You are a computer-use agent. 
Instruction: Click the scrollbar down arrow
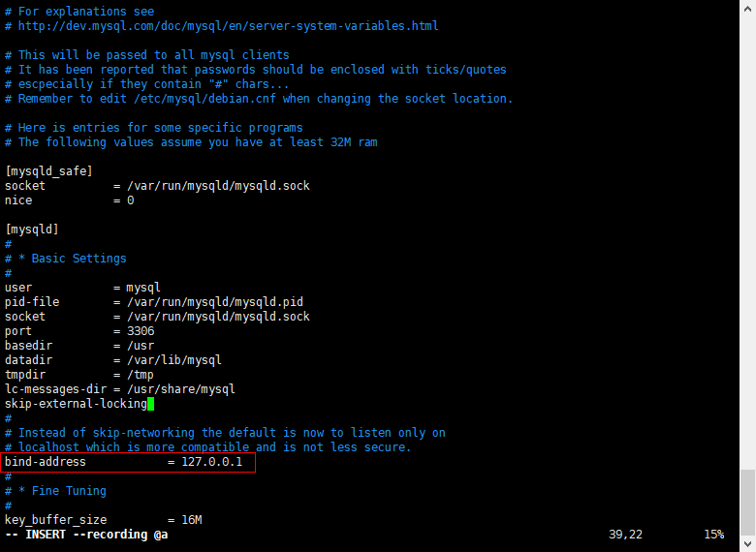(x=748, y=544)
